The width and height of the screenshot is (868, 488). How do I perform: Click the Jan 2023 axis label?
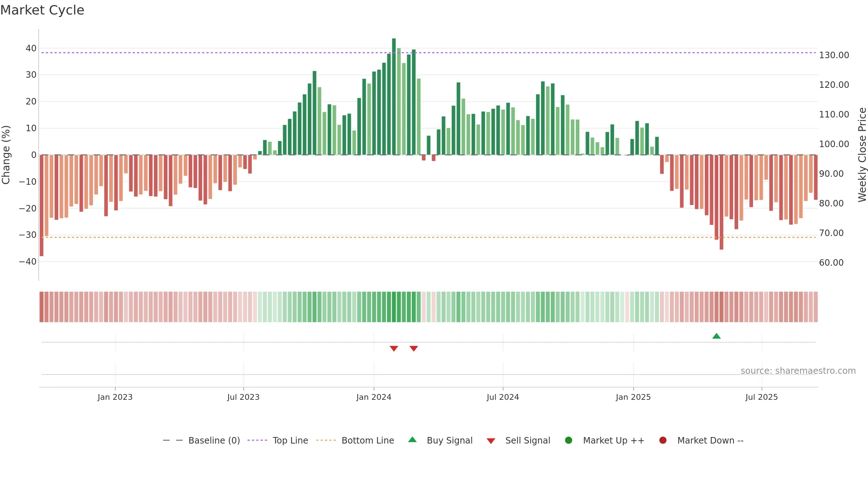pos(115,397)
